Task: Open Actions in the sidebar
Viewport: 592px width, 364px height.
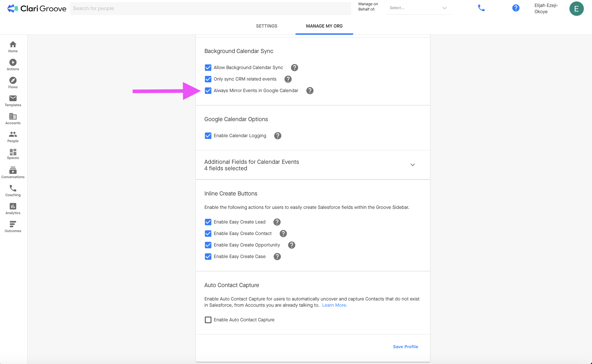Action: pos(13,65)
